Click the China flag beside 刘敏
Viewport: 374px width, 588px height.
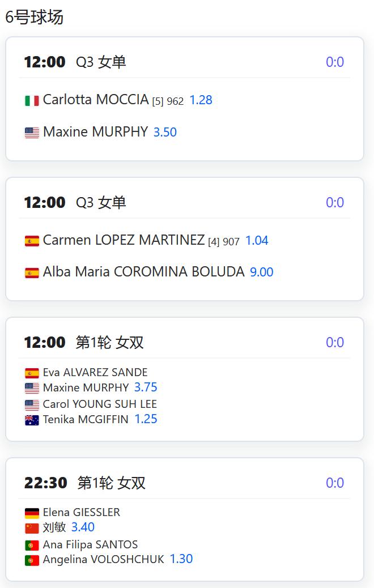pyautogui.click(x=32, y=528)
